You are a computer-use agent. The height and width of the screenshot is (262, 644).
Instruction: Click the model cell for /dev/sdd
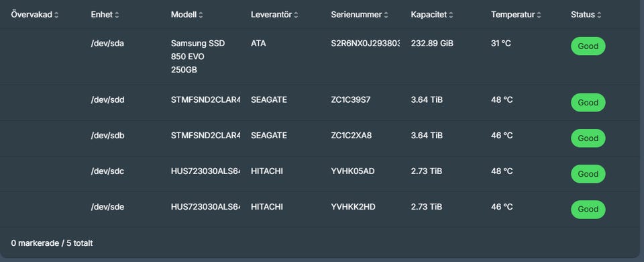(x=205, y=100)
